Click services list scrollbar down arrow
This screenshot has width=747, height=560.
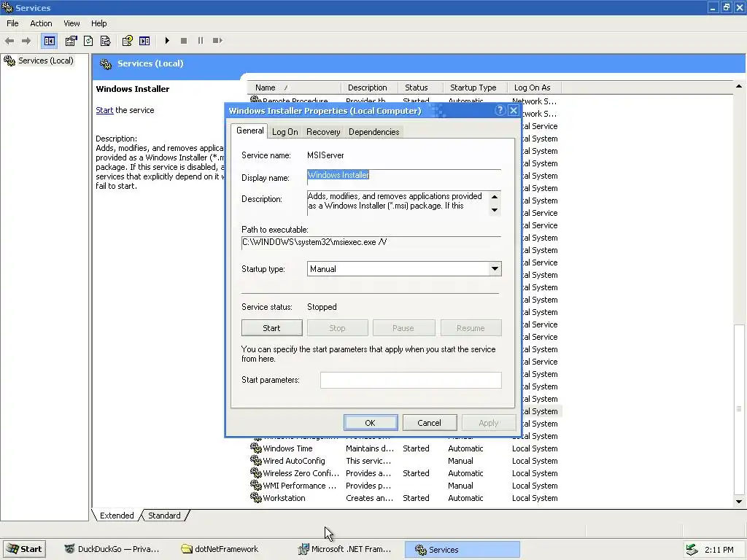click(x=739, y=502)
